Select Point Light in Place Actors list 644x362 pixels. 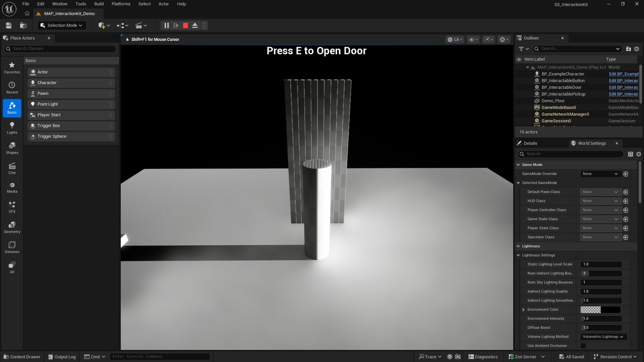tap(71, 104)
